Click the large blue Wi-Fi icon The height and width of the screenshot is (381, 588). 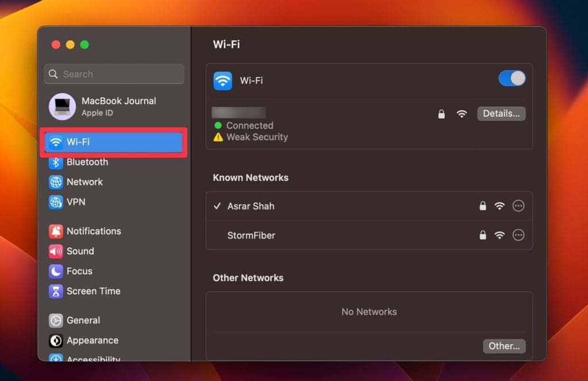click(223, 80)
